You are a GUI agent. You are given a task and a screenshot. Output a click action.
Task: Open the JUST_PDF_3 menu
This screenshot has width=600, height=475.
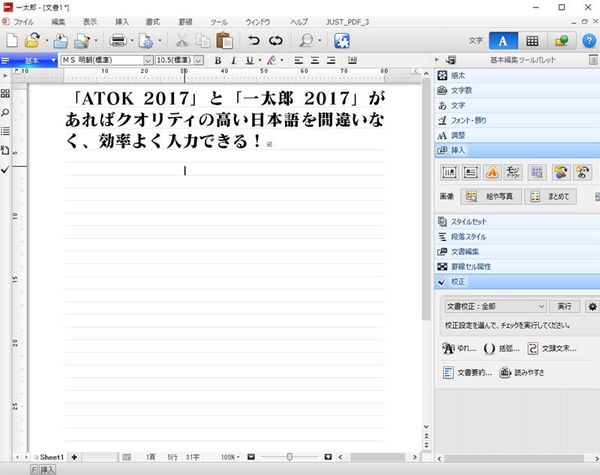click(x=347, y=22)
